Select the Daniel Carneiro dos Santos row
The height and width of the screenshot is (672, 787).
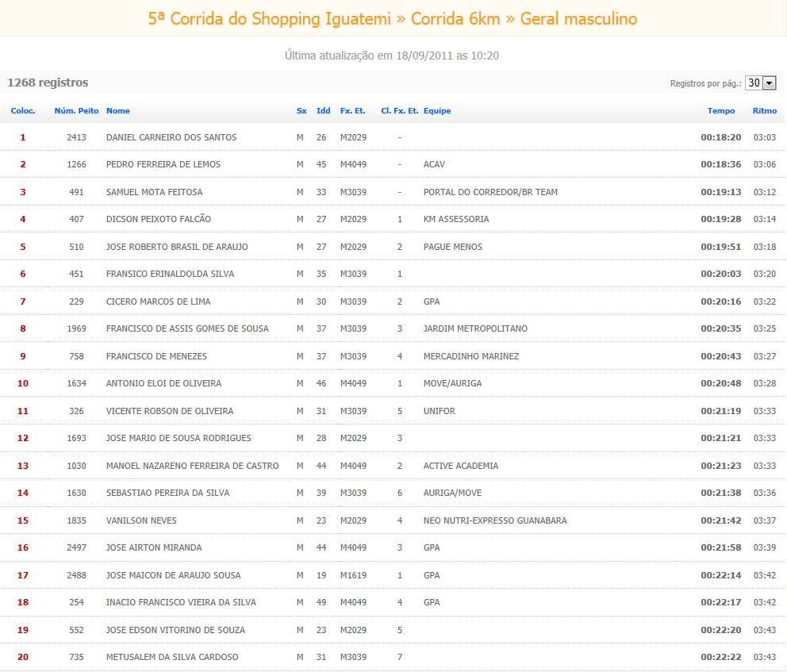pos(171,137)
